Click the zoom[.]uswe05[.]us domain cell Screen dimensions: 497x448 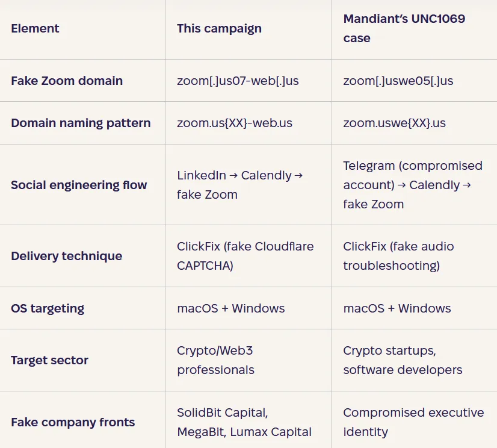tap(398, 81)
